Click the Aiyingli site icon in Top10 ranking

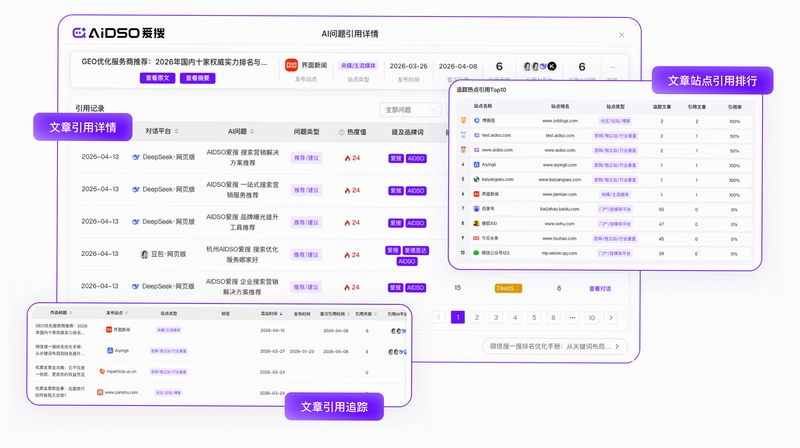pos(477,165)
